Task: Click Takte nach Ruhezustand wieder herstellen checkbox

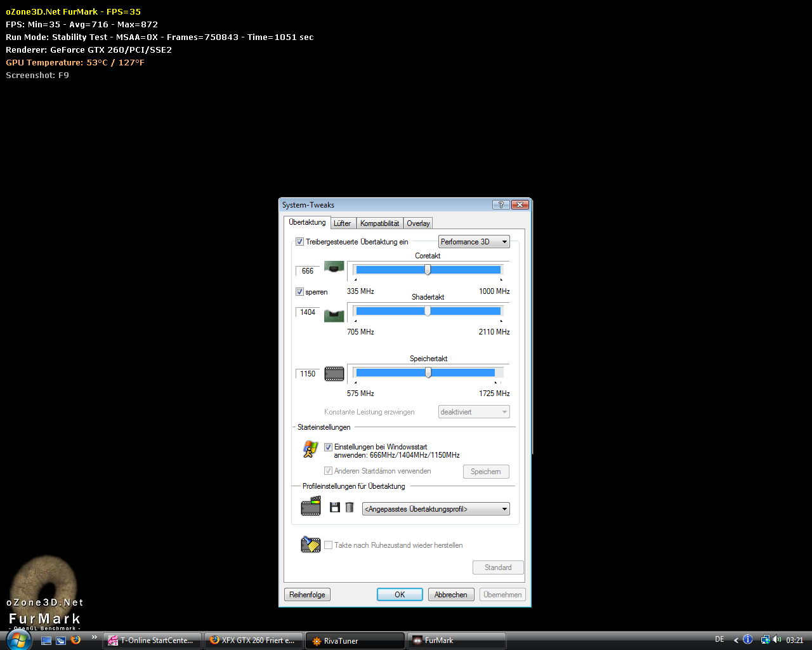Action: tap(328, 545)
